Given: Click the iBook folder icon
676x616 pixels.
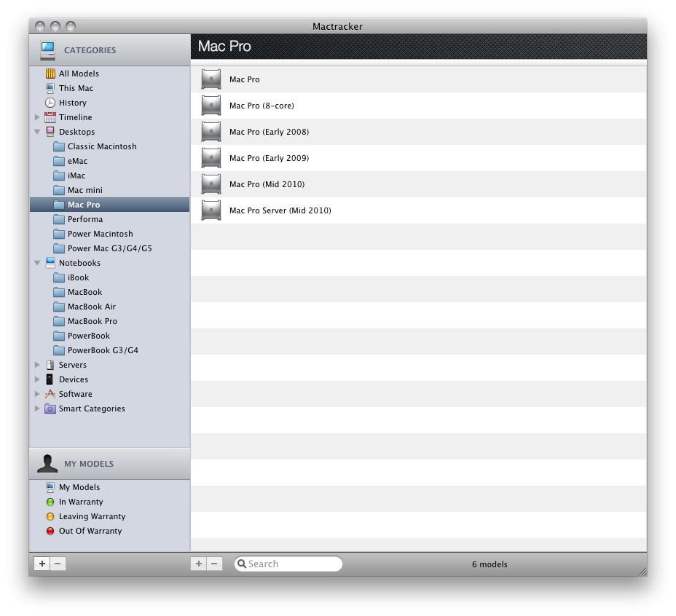Looking at the screenshot, I should [59, 277].
